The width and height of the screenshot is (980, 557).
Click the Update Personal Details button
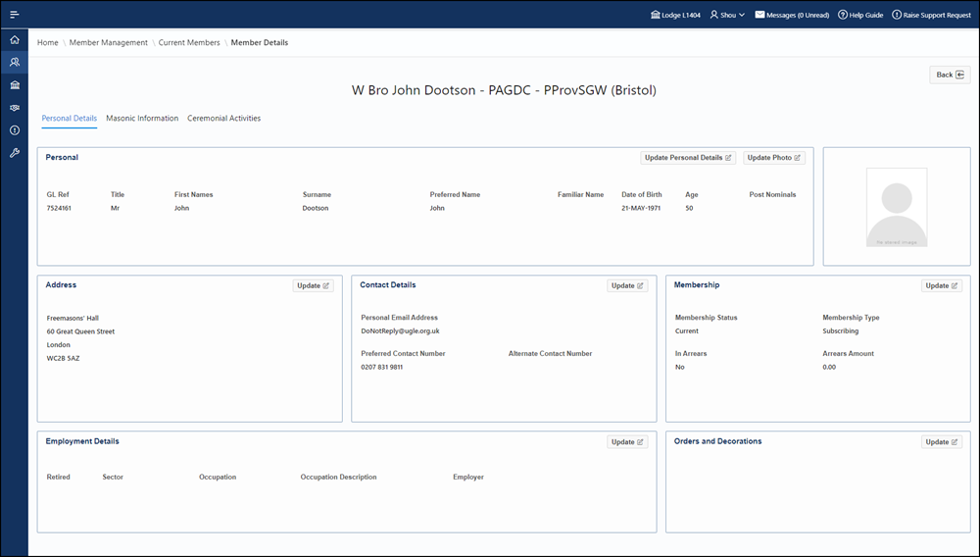(688, 158)
